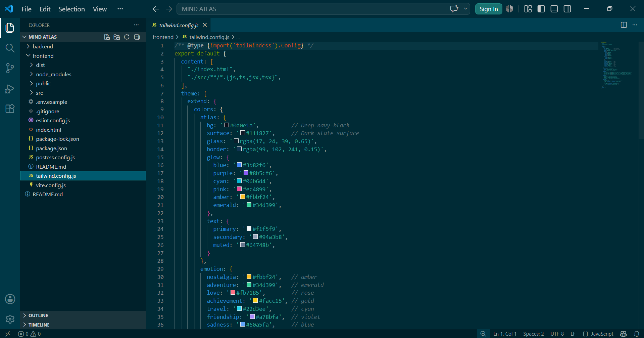Click UTF-8 encoding in status bar
The image size is (644, 338).
[557, 334]
